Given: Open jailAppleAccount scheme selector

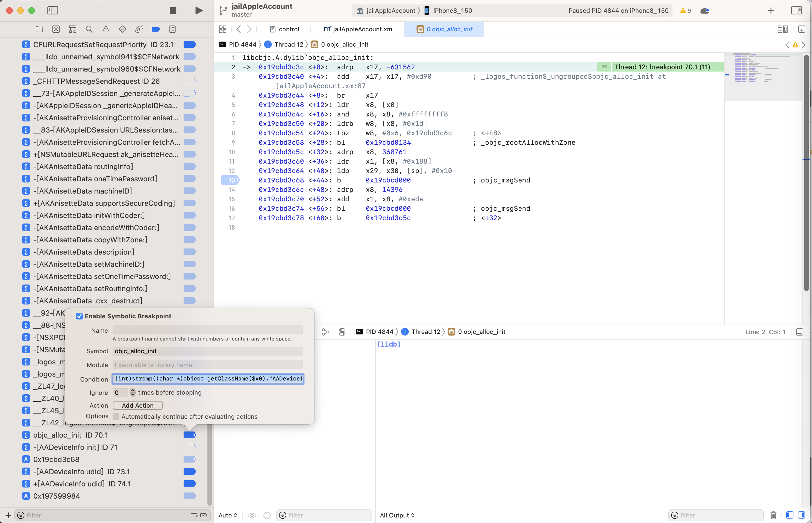Looking at the screenshot, I should (x=386, y=11).
